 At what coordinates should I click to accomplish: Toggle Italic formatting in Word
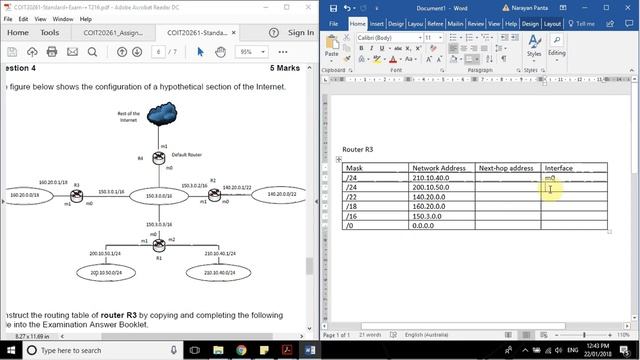(x=371, y=48)
